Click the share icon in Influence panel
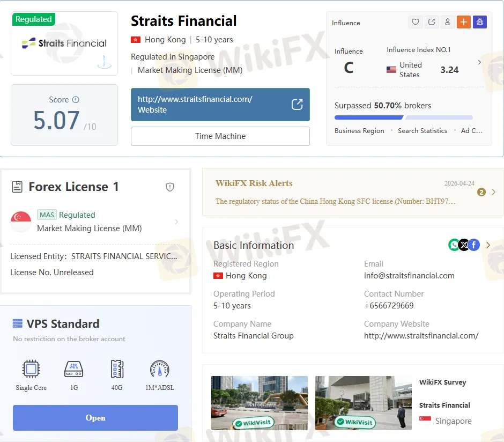 tap(432, 22)
